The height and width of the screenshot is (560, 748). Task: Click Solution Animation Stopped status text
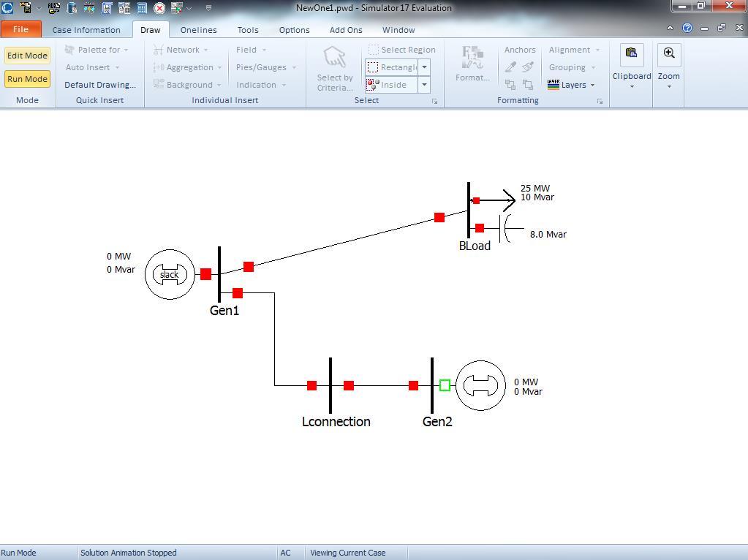[129, 553]
